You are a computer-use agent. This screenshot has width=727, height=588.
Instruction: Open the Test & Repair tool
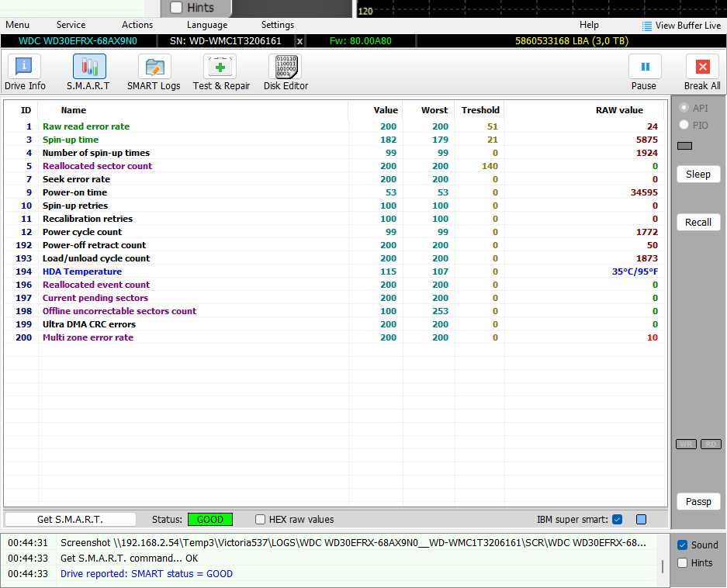point(221,72)
